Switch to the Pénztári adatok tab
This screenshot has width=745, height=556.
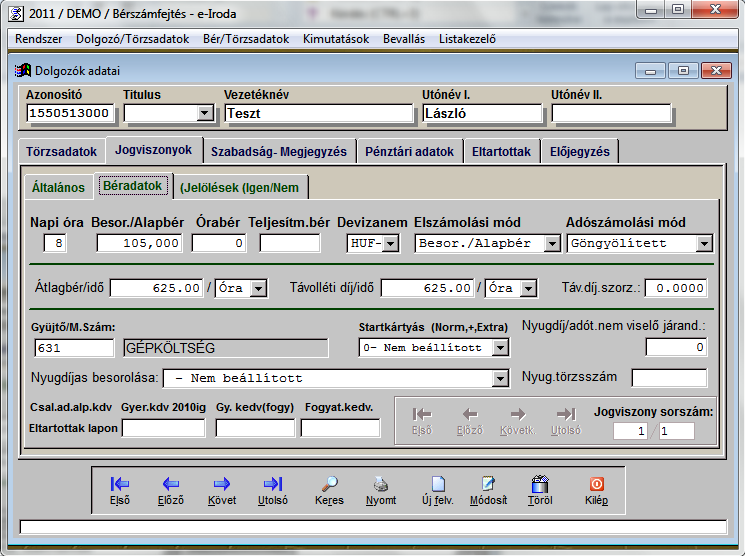[x=410, y=152]
